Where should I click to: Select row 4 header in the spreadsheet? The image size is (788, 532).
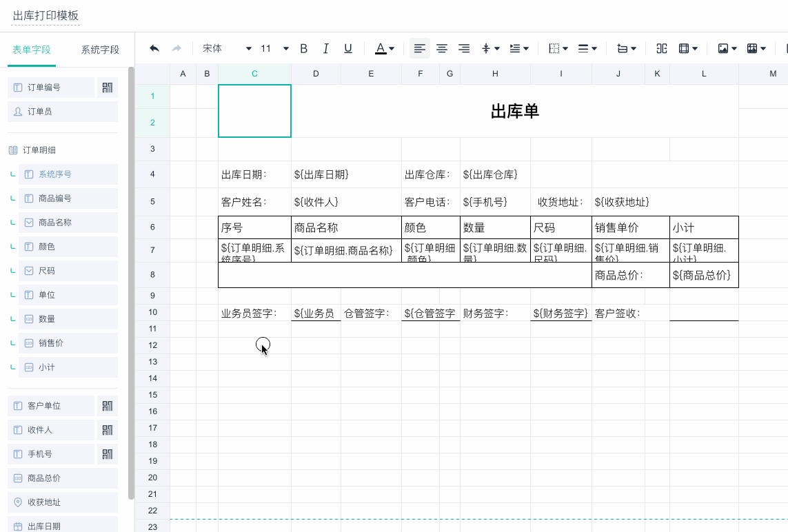tap(152, 174)
